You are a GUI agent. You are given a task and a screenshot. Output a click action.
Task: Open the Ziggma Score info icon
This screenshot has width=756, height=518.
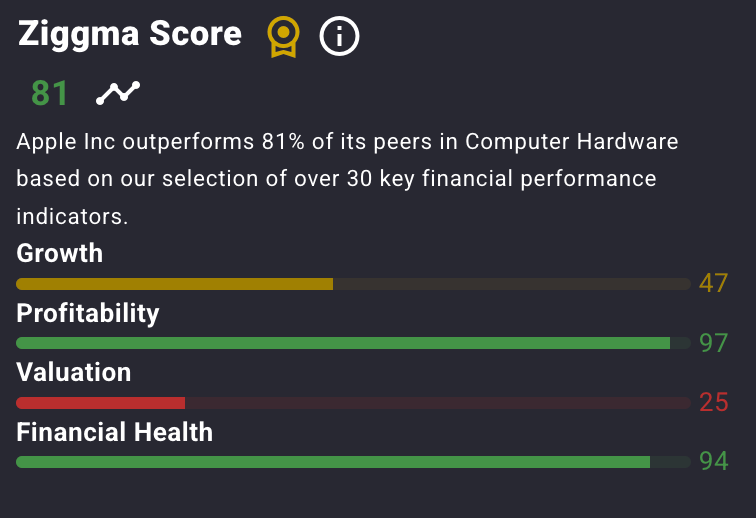(339, 36)
